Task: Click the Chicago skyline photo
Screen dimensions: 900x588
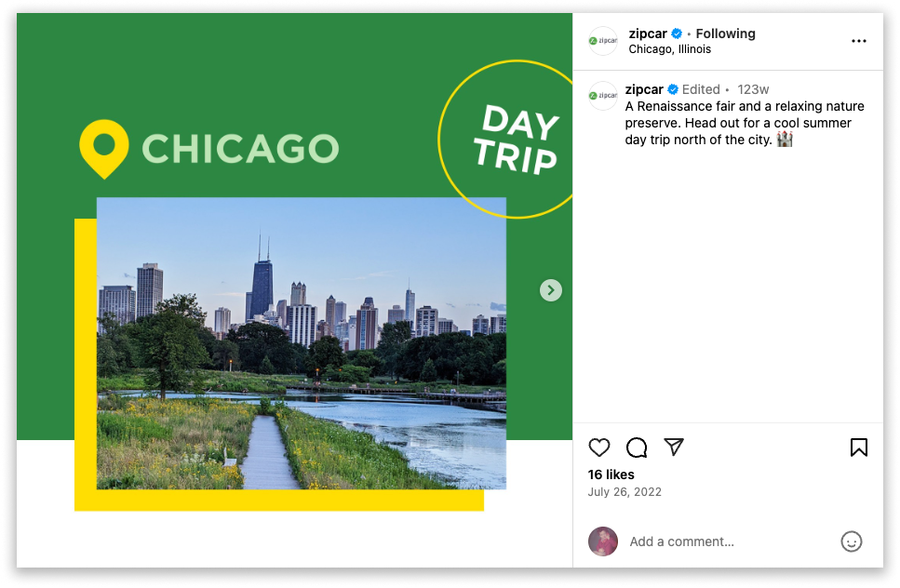Action: [302, 343]
